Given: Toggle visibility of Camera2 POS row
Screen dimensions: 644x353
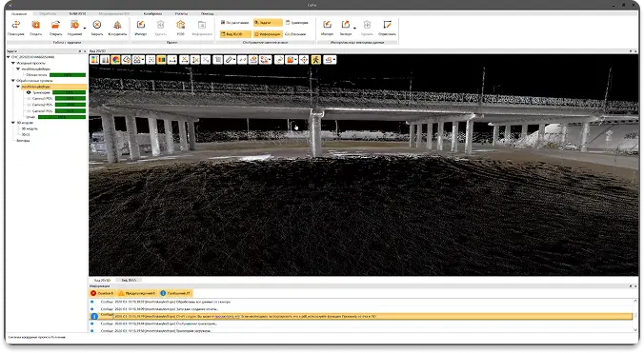Looking at the screenshot, I should [29, 105].
